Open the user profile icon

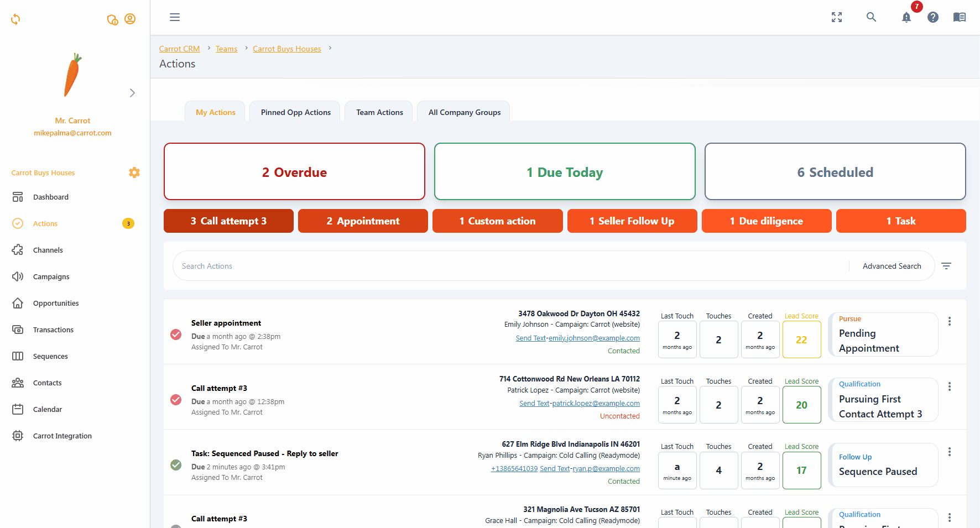130,19
